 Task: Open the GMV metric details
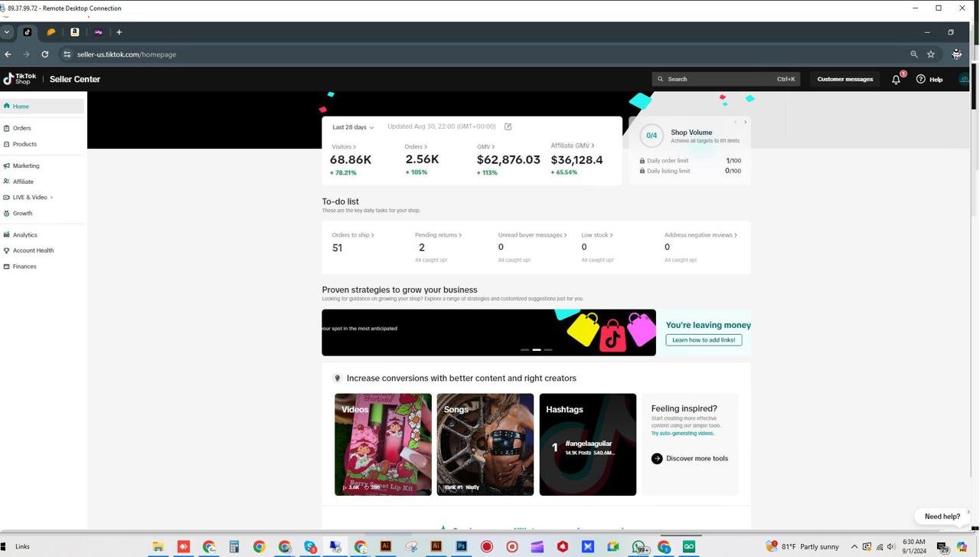pyautogui.click(x=485, y=146)
